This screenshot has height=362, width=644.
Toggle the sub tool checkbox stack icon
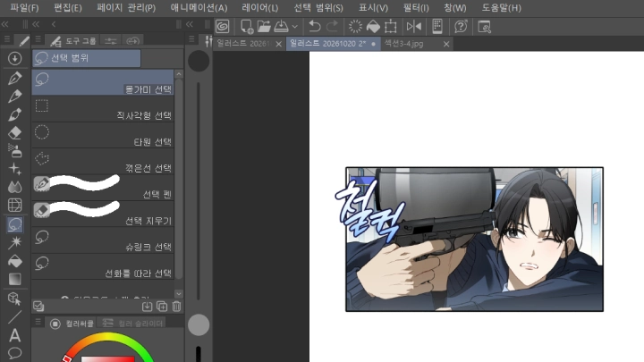(x=38, y=307)
